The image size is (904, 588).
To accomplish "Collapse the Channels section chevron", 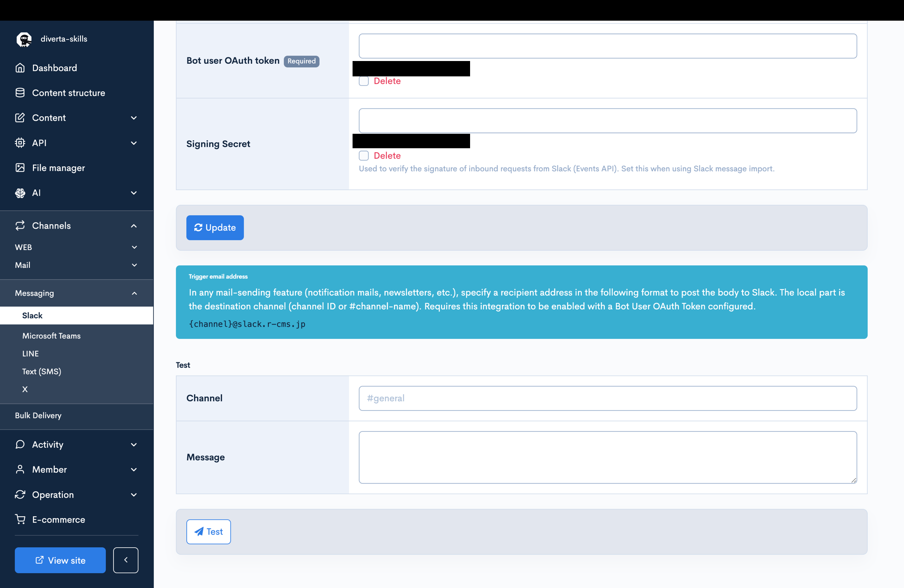I will (x=134, y=226).
